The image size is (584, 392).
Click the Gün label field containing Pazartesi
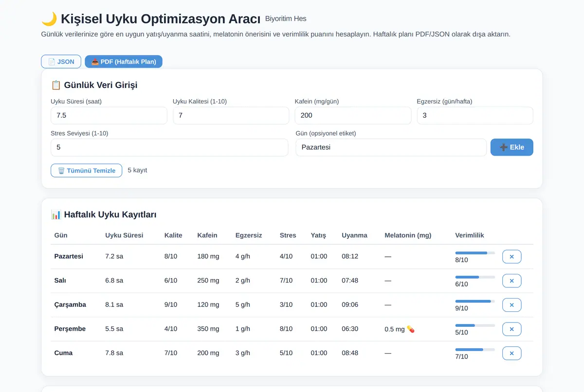pyautogui.click(x=391, y=147)
